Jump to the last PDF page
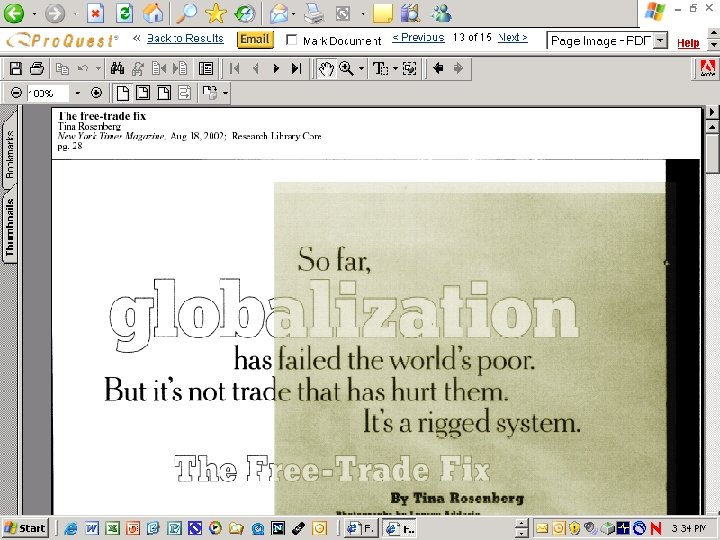The image size is (720, 540). point(297,68)
